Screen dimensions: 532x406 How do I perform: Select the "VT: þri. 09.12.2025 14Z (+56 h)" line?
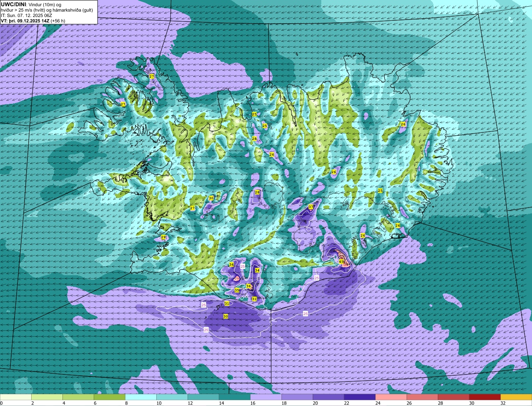point(33,20)
